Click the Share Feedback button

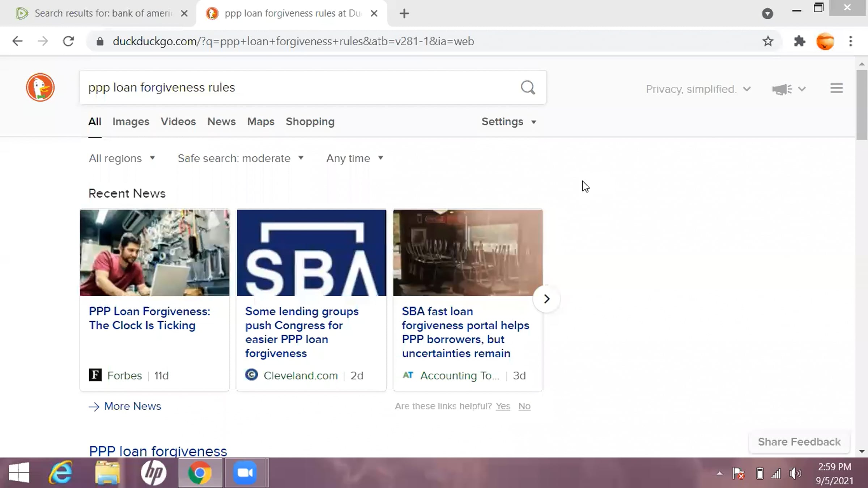799,442
